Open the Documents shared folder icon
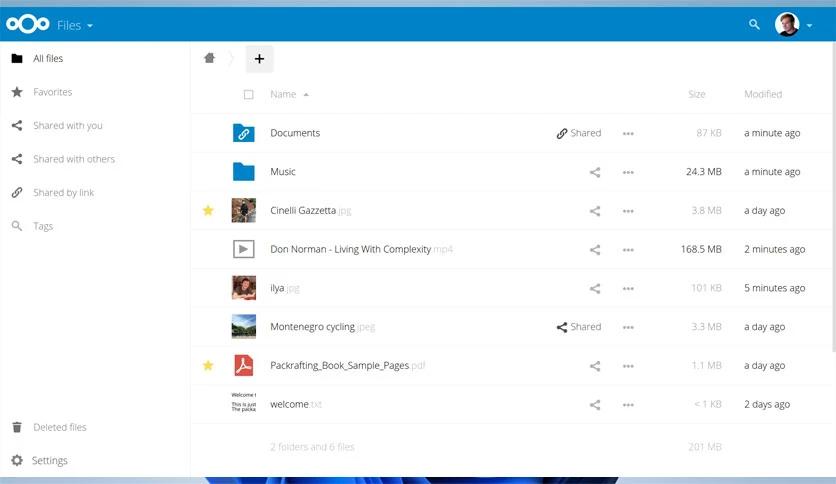The height and width of the screenshot is (484, 836). coord(244,133)
